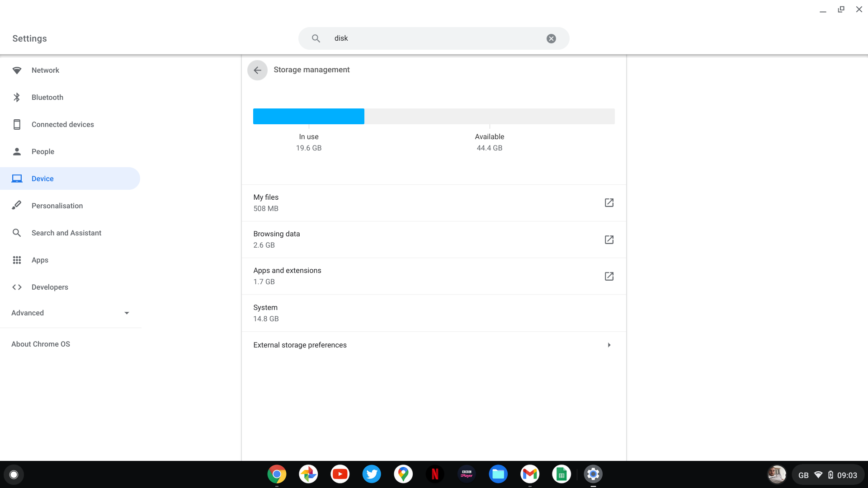Open Search and Assistant settings
Viewport: 868px width, 488px height.
click(66, 233)
